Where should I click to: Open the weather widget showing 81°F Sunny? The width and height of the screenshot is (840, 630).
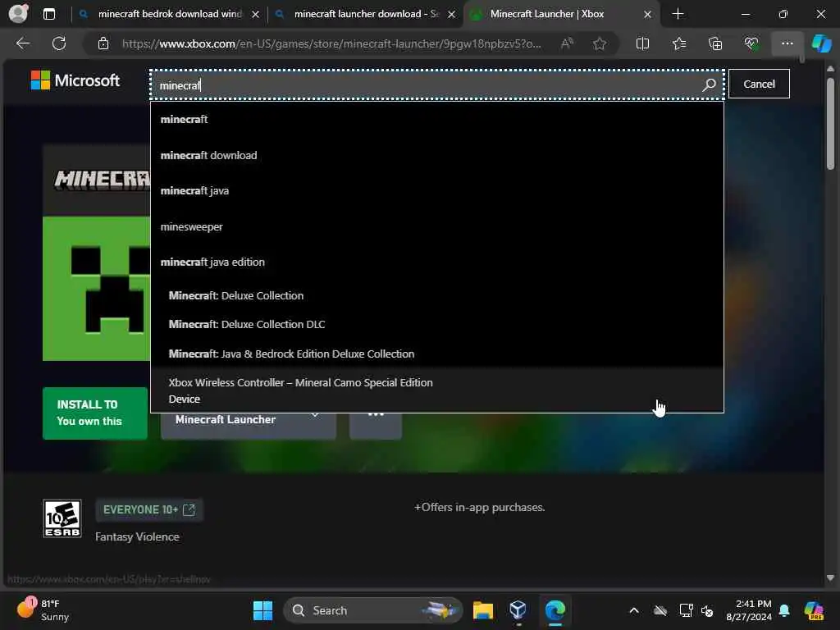pos(43,610)
